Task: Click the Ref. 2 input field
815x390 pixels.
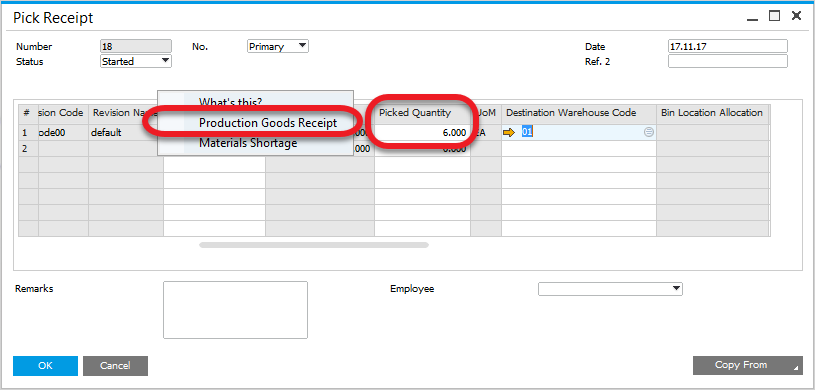Action: 728,61
